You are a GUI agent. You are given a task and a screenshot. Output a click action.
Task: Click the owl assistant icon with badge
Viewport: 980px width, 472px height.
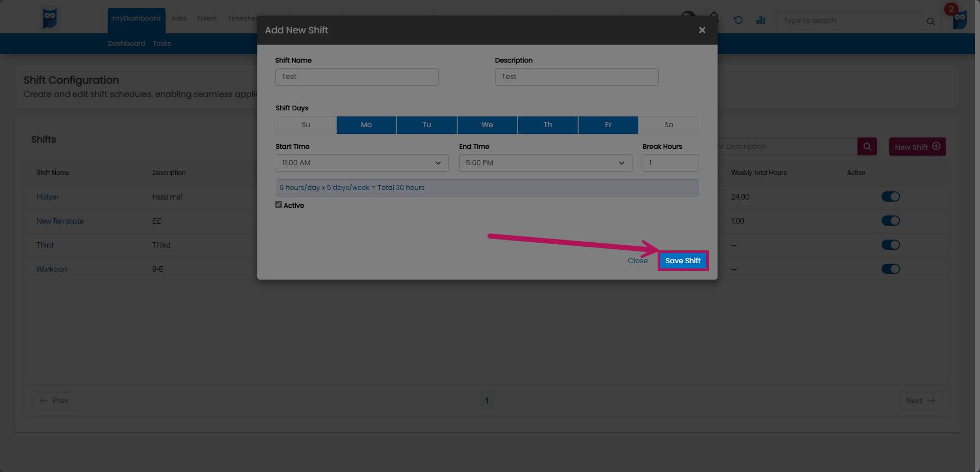click(x=959, y=19)
